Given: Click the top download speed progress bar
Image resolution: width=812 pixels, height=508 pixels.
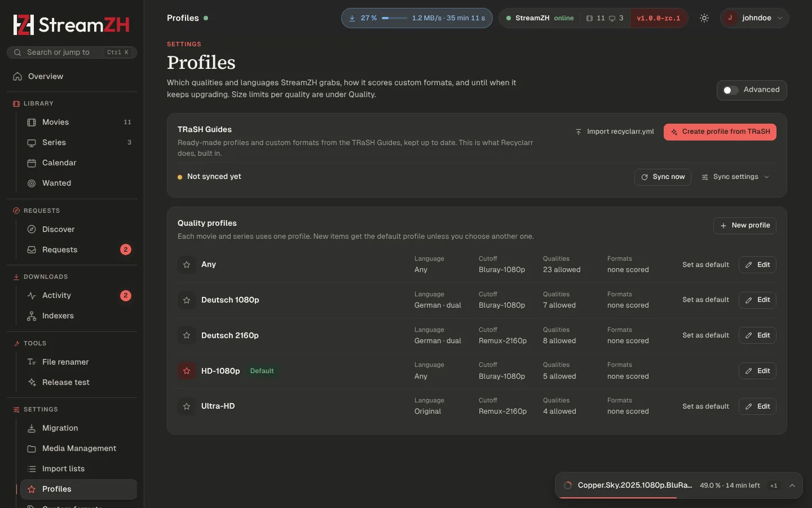Looking at the screenshot, I should coord(395,18).
